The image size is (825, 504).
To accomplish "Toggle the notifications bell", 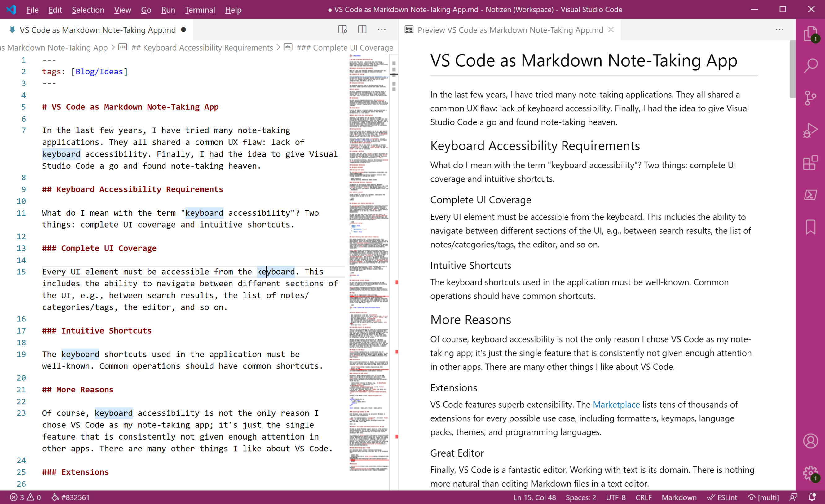I will [x=812, y=497].
